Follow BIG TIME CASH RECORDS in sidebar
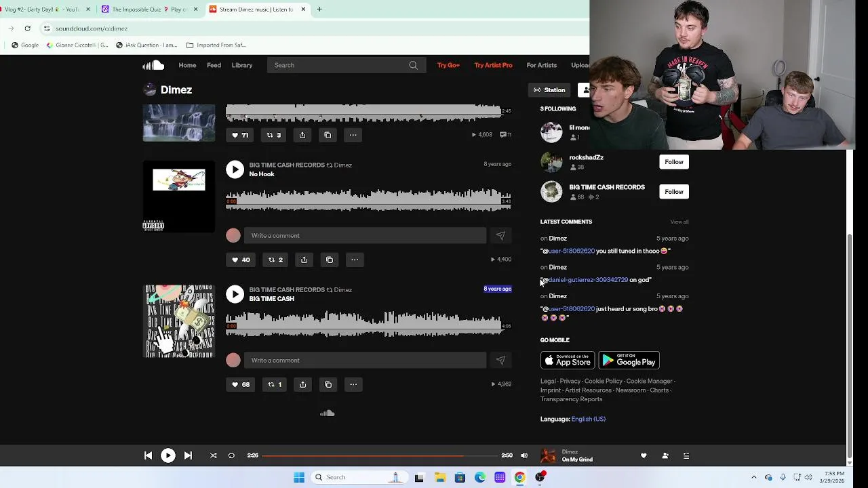868x488 pixels. [673, 192]
